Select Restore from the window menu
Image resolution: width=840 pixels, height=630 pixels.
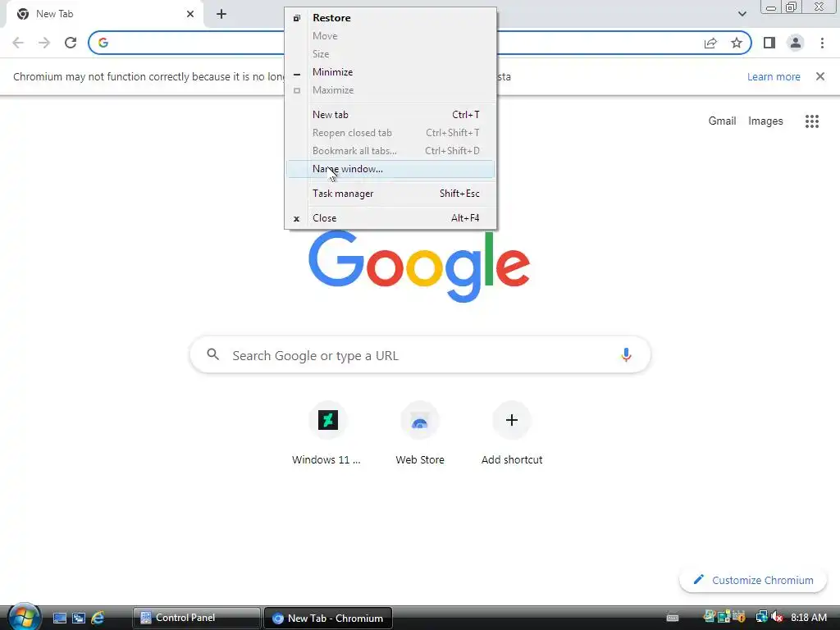390,18
